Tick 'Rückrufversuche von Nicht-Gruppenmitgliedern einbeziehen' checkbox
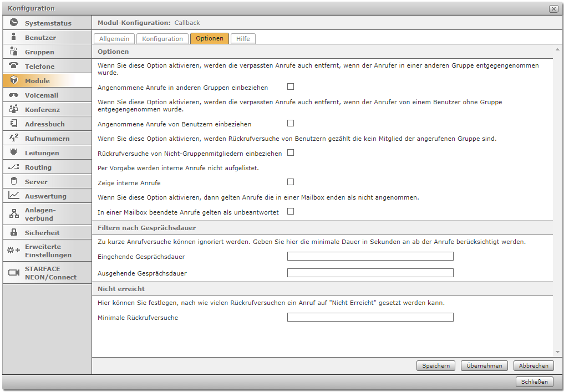564x392 pixels. coord(291,152)
